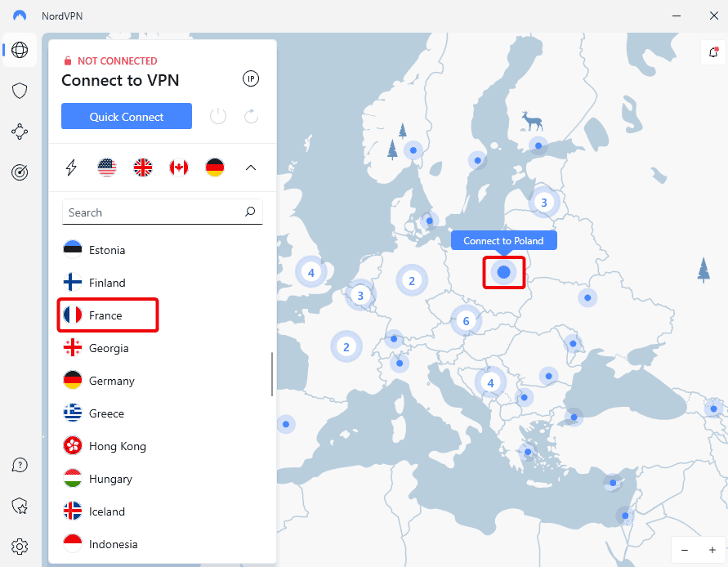Viewport: 728px width, 567px height.
Task: Connect using the Canada flag shortcut
Action: [x=179, y=167]
